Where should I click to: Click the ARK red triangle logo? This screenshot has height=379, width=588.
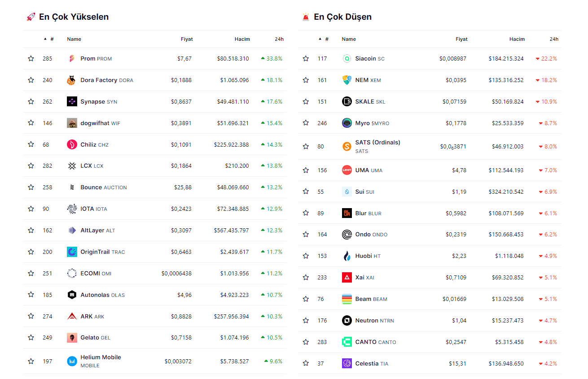click(72, 316)
